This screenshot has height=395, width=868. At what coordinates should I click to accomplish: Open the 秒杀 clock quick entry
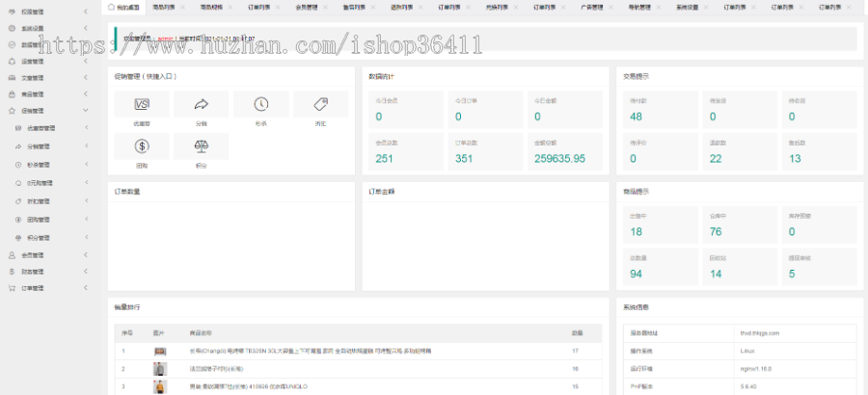tap(261, 104)
